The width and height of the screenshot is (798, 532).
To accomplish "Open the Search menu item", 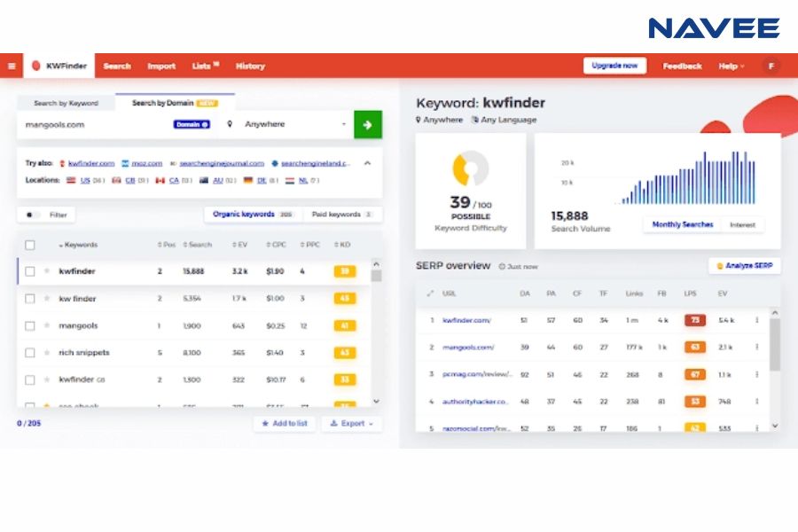I will click(117, 66).
